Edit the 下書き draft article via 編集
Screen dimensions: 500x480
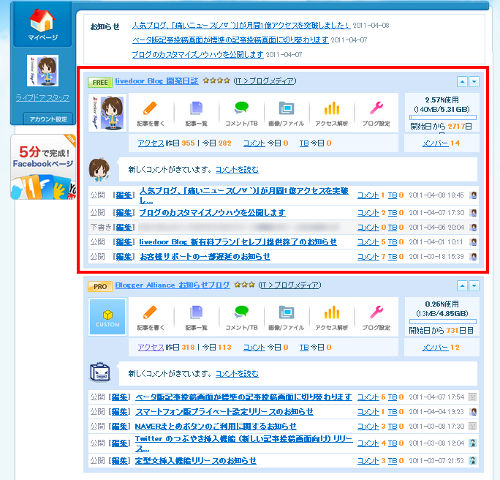click(124, 227)
